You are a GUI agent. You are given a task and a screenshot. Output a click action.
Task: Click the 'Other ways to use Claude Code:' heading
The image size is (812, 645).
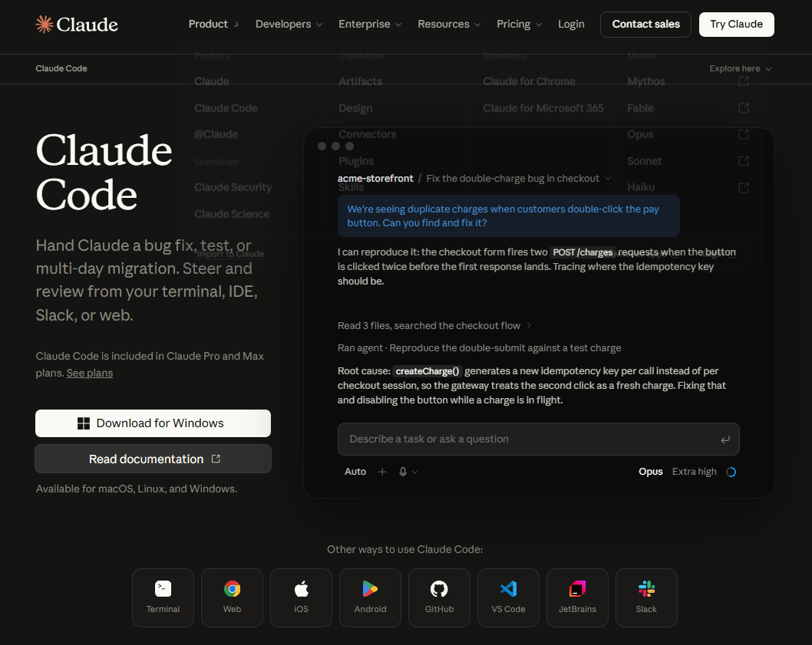pyautogui.click(x=405, y=549)
